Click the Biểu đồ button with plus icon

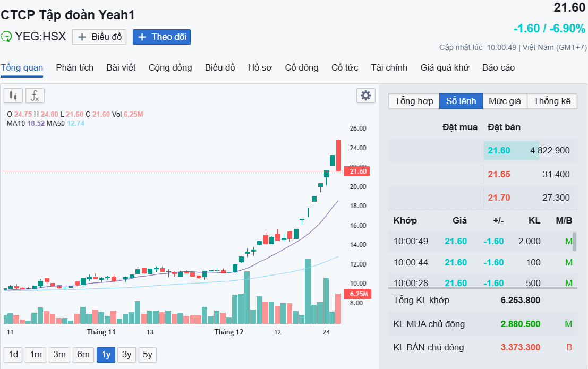pyautogui.click(x=100, y=37)
